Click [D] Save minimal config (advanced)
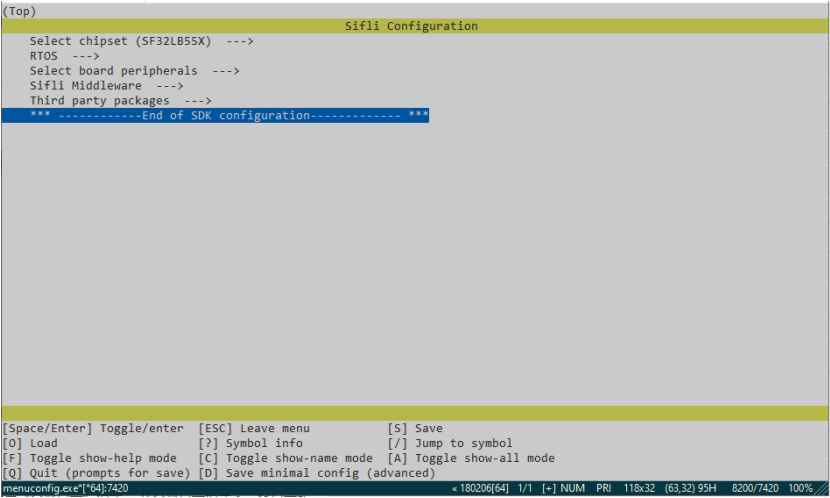 (x=316, y=473)
